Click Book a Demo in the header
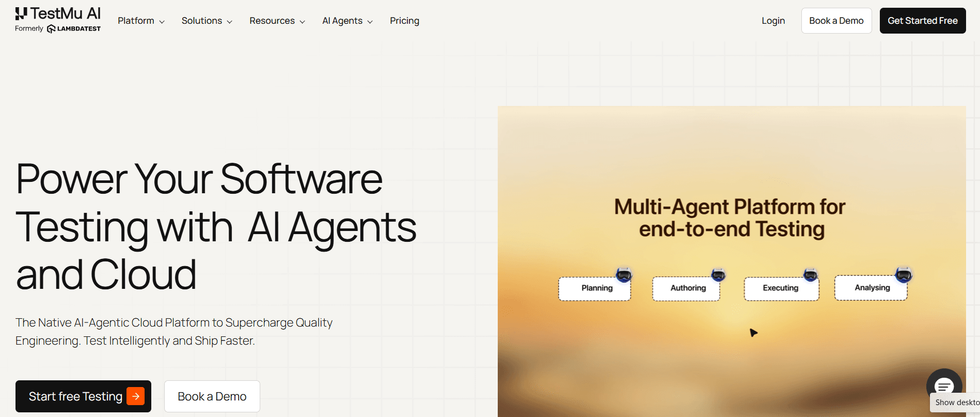The width and height of the screenshot is (980, 417). (x=836, y=21)
